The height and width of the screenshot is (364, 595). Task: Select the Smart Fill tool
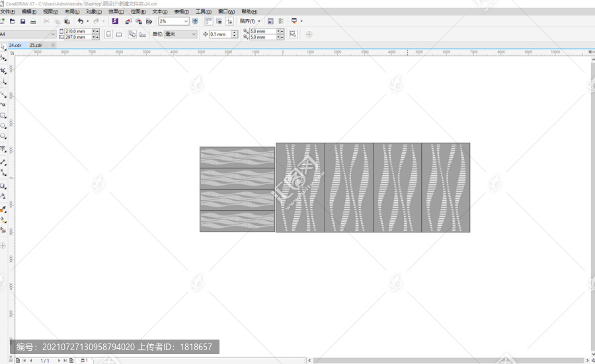click(x=3, y=230)
